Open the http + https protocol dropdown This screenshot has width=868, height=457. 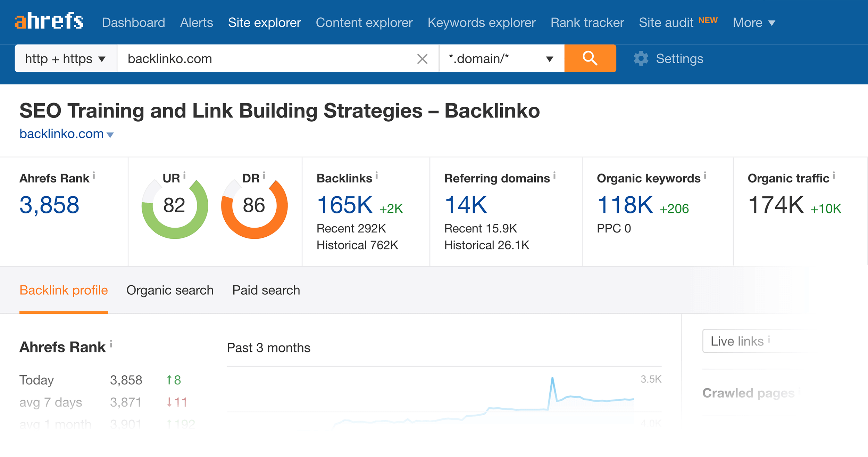point(65,58)
